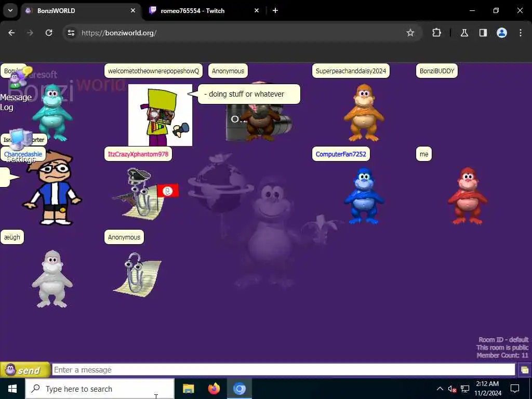Image resolution: width=532 pixels, height=399 pixels.
Task: Reload the bonziworld.org page
Action: point(49,33)
